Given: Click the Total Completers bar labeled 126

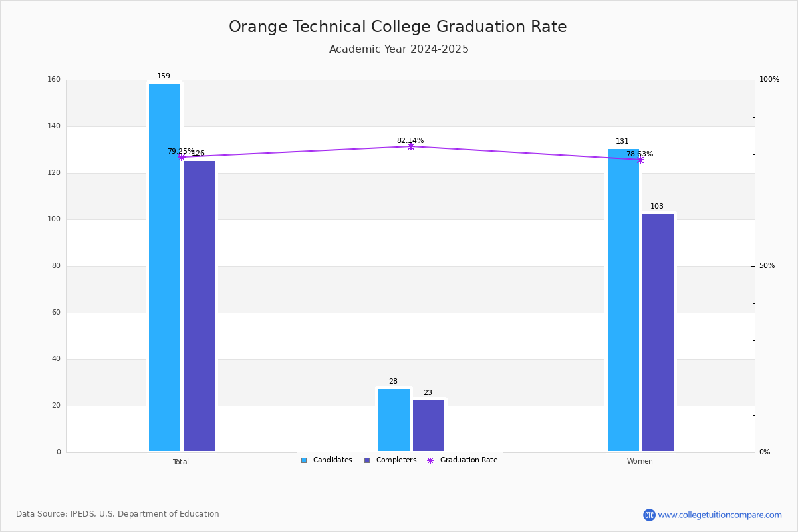Looking at the screenshot, I should [199, 306].
